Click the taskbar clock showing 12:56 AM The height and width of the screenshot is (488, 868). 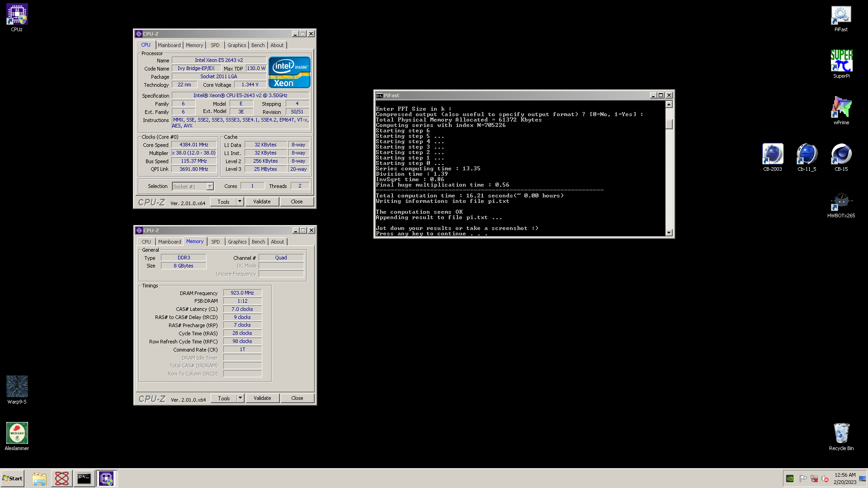pyautogui.click(x=845, y=479)
